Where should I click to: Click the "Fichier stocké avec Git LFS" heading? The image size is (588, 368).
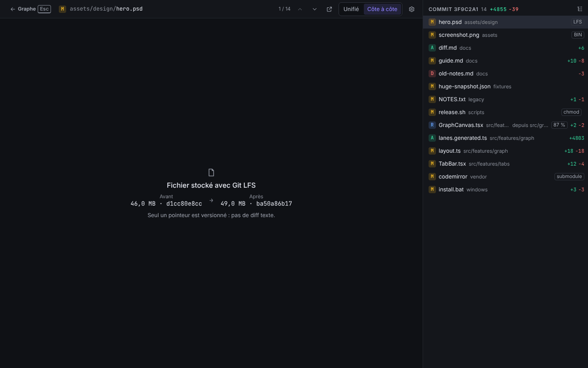(211, 185)
